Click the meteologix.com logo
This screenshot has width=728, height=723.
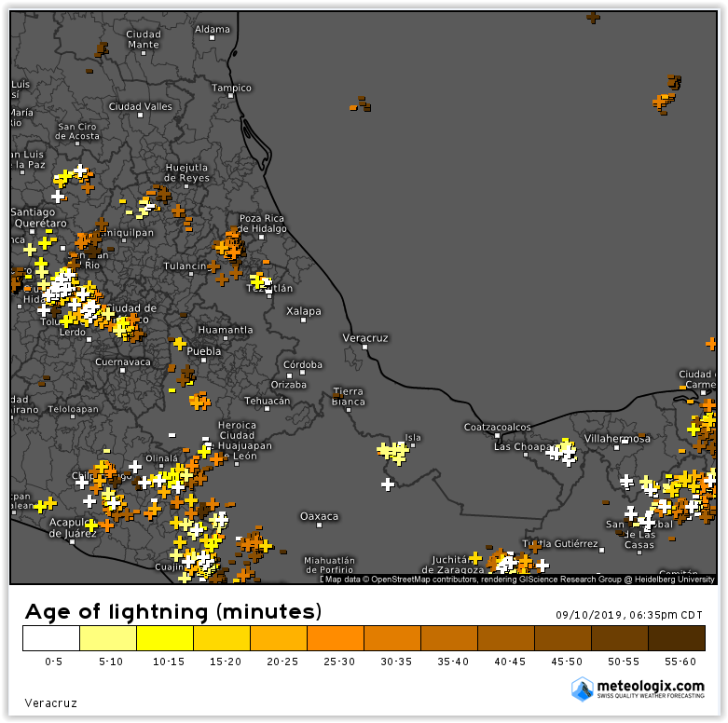click(x=638, y=689)
